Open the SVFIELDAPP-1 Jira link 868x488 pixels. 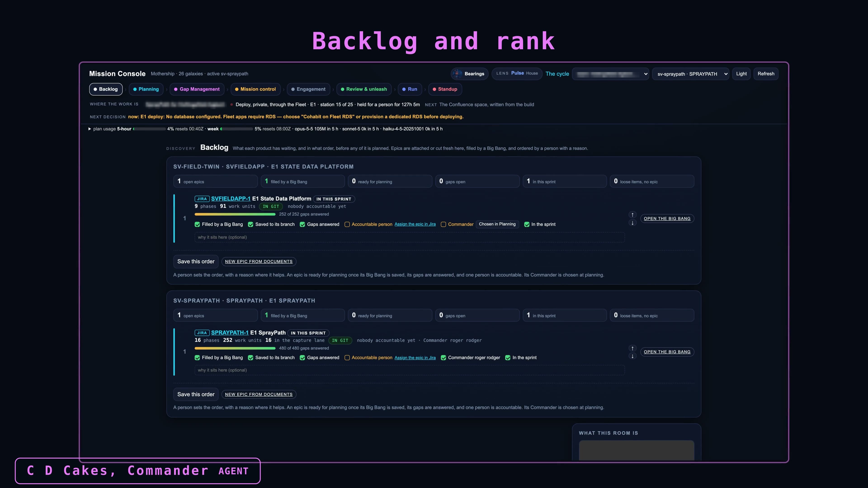(x=231, y=199)
